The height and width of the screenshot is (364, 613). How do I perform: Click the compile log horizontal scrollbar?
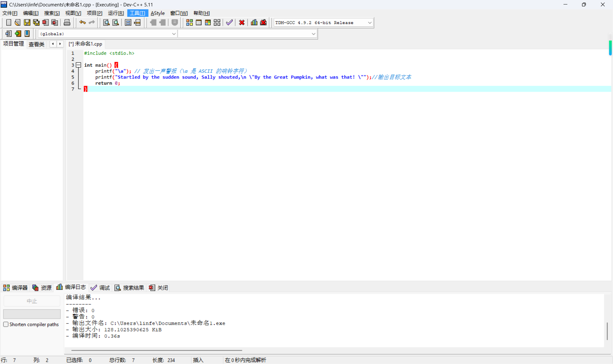pyautogui.click(x=156, y=350)
